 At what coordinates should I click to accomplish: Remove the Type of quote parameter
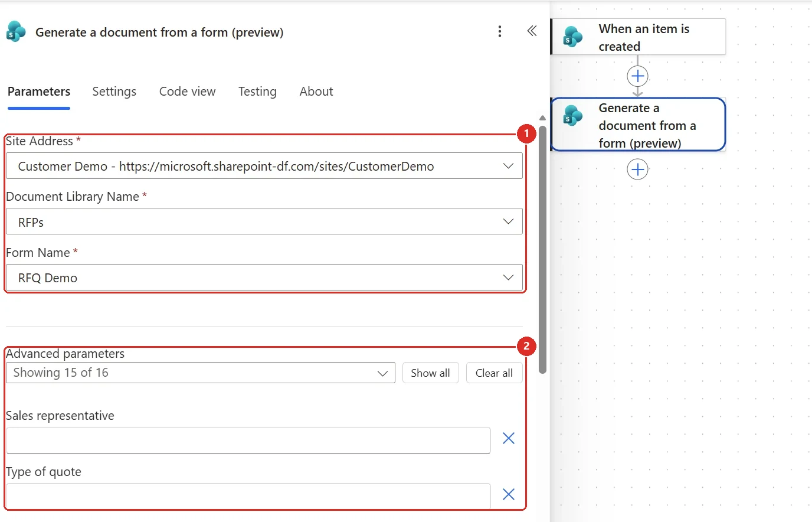tap(509, 494)
